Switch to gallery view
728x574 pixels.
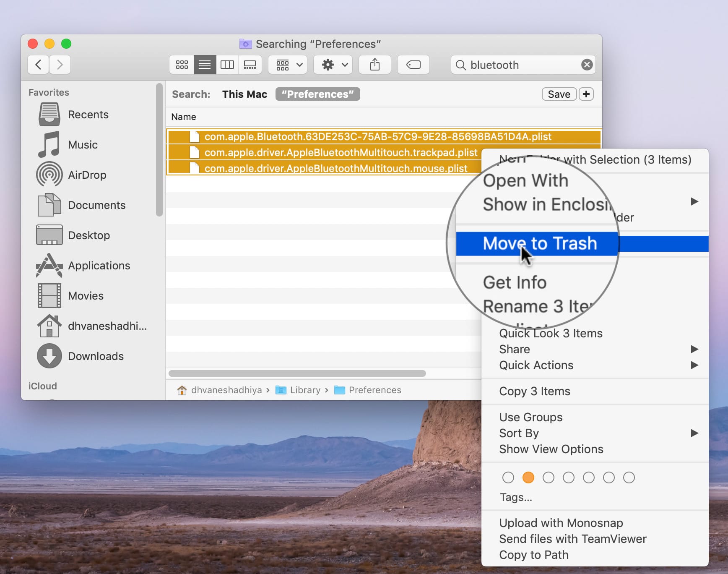(x=250, y=65)
